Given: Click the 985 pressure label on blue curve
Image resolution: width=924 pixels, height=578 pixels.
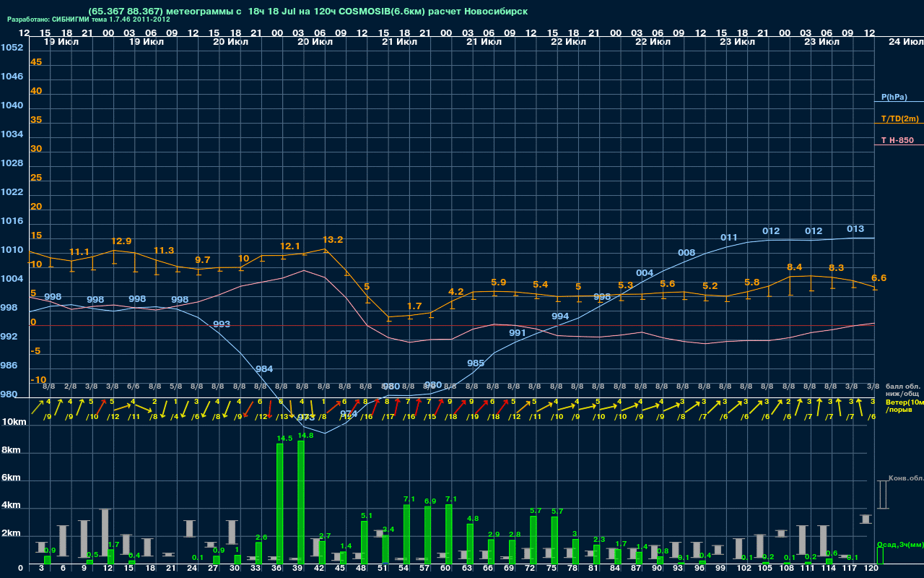Looking at the screenshot, I should pos(476,363).
